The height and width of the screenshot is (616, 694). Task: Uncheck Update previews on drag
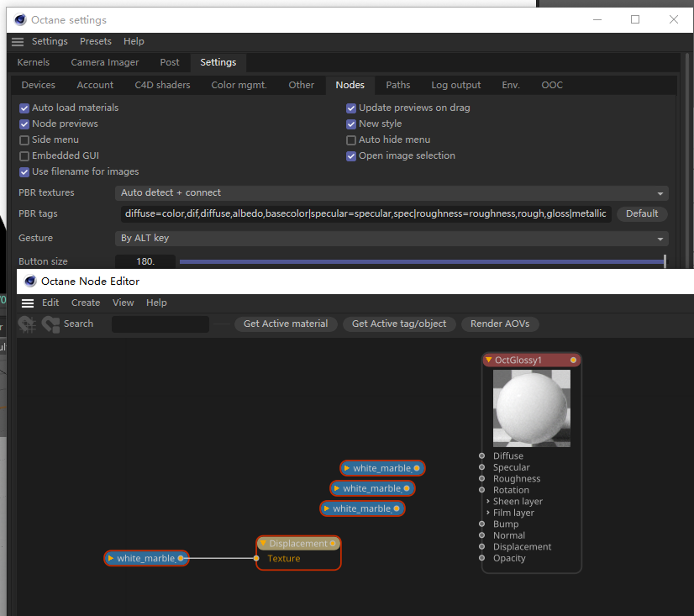tap(351, 108)
